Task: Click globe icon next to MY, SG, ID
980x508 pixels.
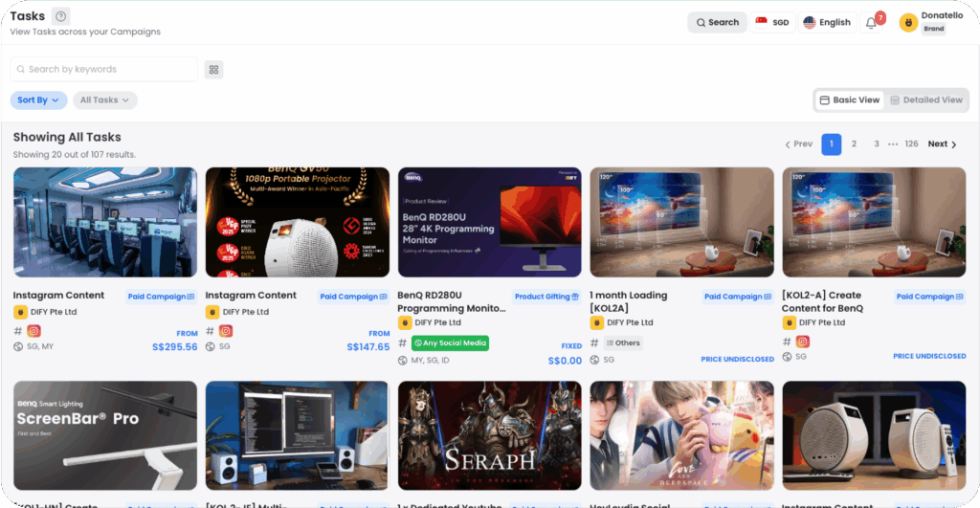Action: pos(403,361)
